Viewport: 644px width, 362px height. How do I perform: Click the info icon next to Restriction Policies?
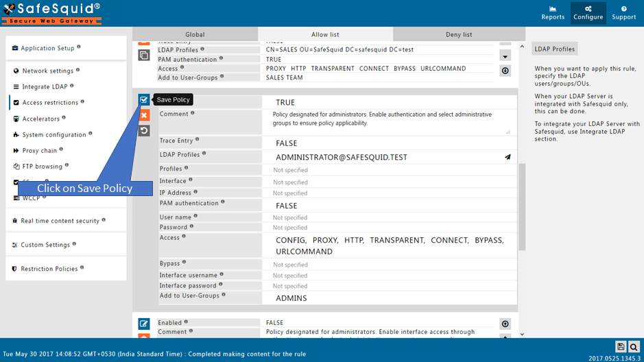(82, 267)
